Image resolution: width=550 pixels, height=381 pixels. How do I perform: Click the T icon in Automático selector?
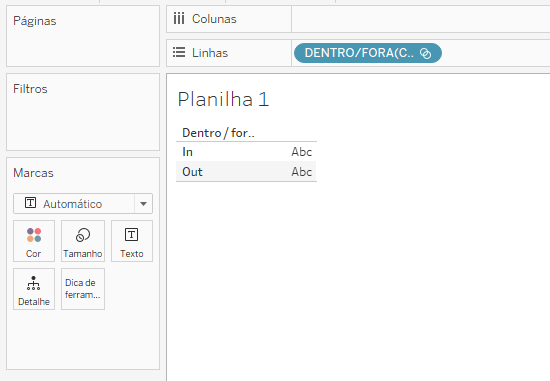pyautogui.click(x=31, y=203)
